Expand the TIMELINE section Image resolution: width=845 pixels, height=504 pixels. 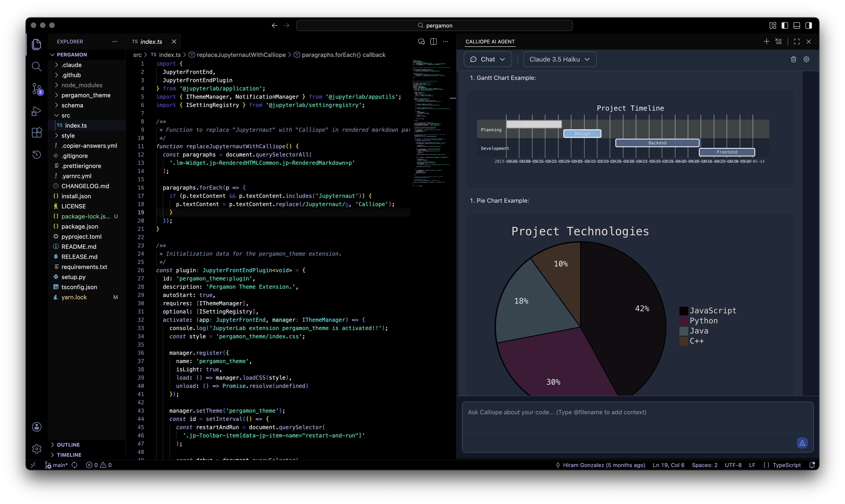click(x=87, y=455)
